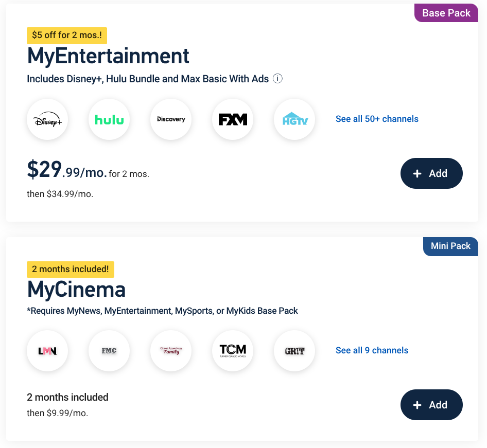Click the MyCinema pack title

click(76, 290)
